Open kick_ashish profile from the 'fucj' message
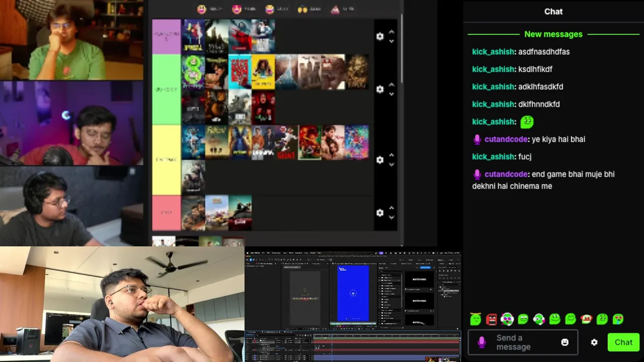This screenshot has height=362, width=644. coord(493,157)
